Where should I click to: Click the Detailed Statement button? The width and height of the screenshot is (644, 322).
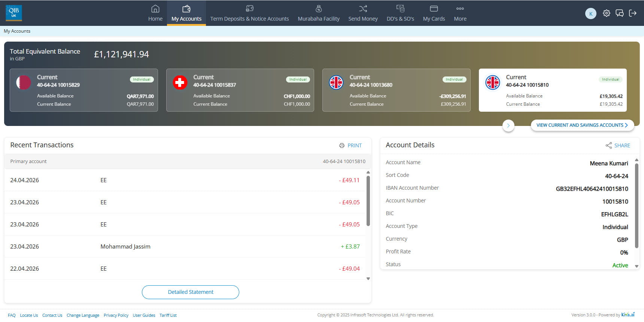[191, 292]
